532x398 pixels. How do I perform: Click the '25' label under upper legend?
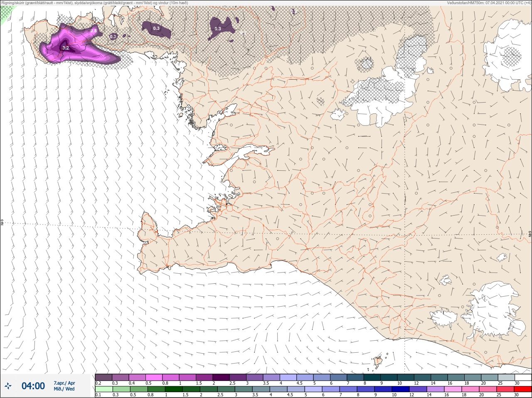[x=500, y=383]
